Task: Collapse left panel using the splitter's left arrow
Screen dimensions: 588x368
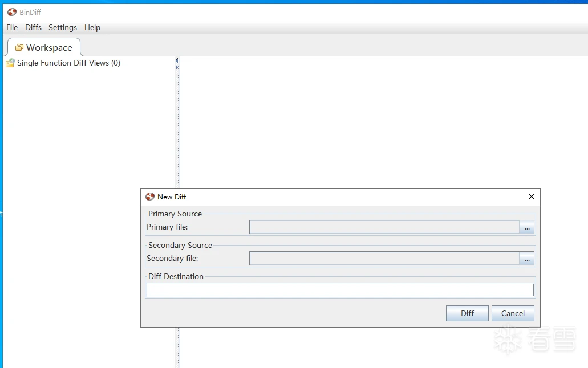Action: click(x=177, y=60)
